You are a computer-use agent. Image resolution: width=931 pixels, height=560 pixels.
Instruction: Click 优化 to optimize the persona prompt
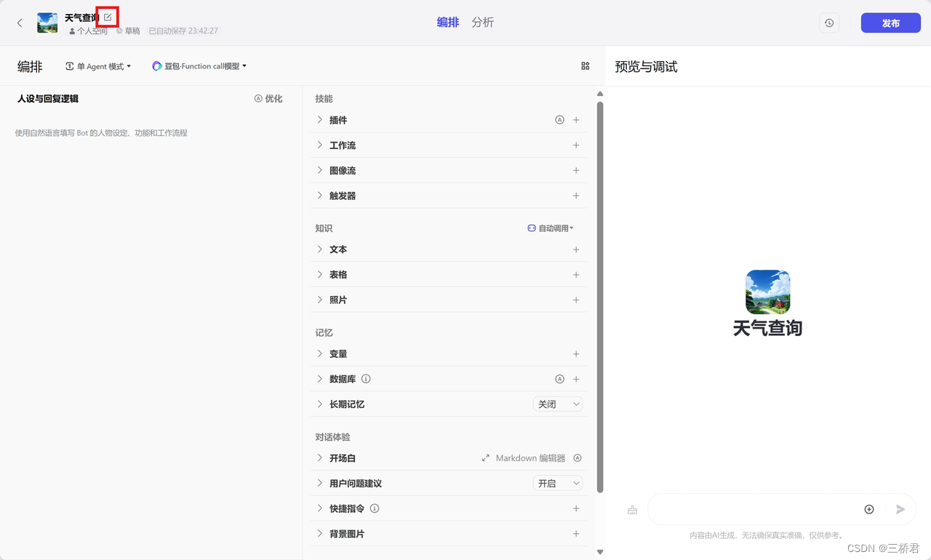268,99
